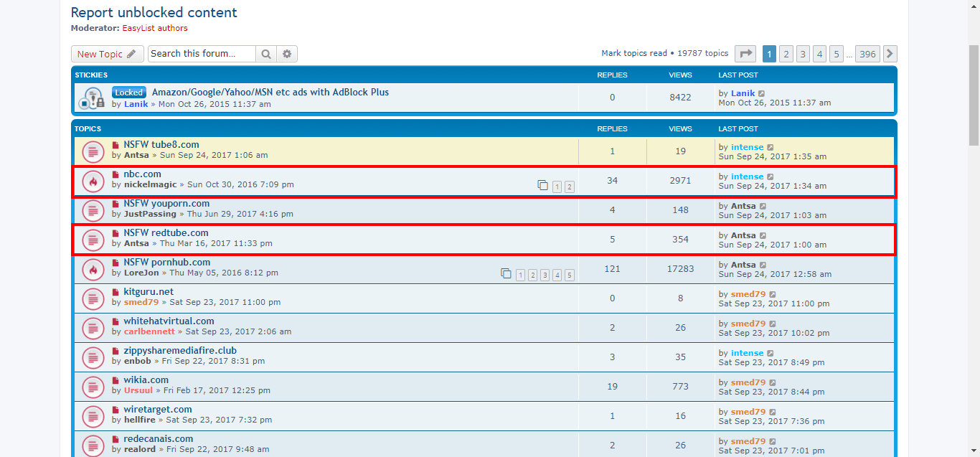The image size is (980, 457).
Task: Open enbob author profile link
Action: tap(138, 361)
